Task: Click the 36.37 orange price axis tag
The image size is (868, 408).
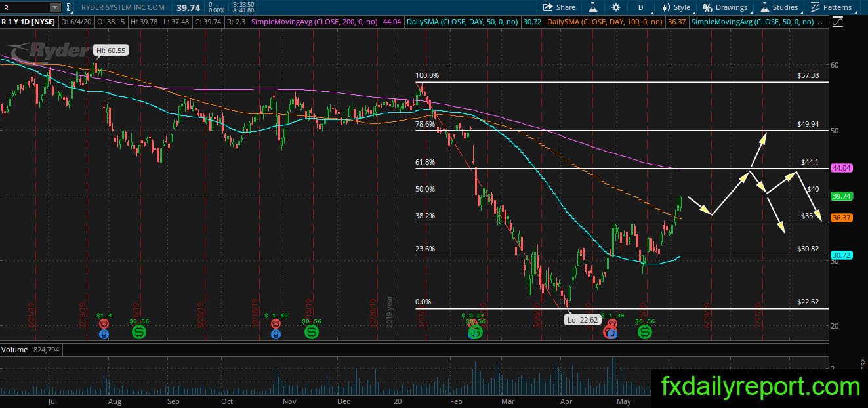Action: 841,218
